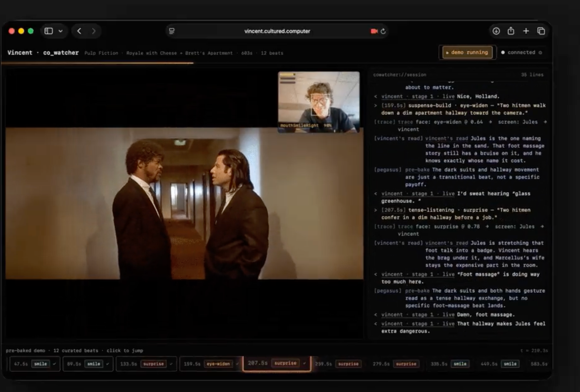Click the share icon in toolbar
580x392 pixels.
point(511,31)
